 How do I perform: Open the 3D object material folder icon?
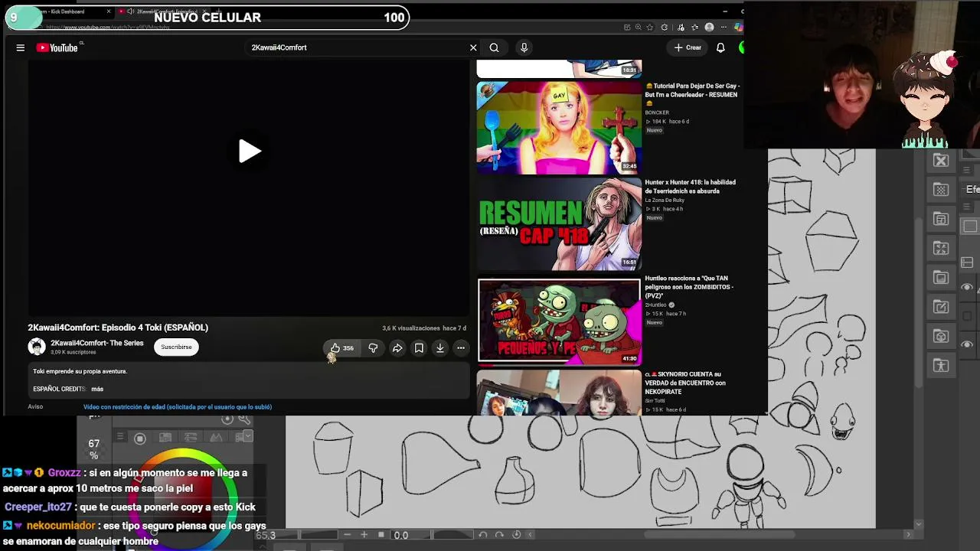tap(941, 336)
